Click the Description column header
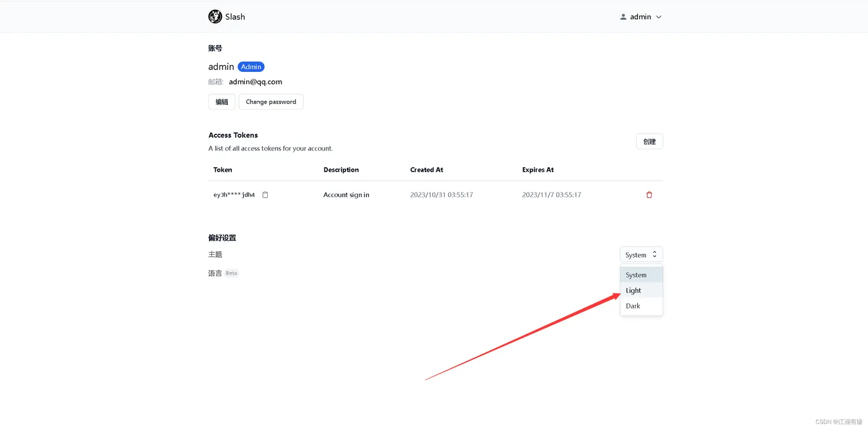The height and width of the screenshot is (428, 868). point(341,170)
